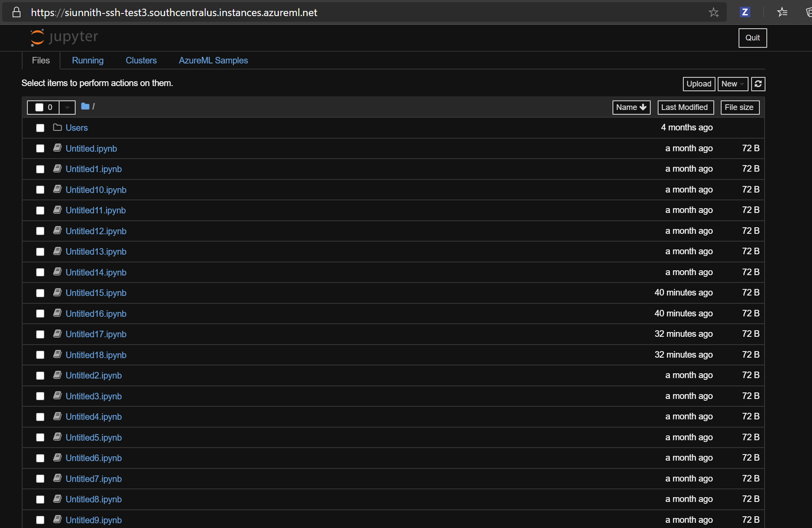The width and height of the screenshot is (812, 528).
Task: Check the checkbox for Untitled5.ipynb
Action: 40,438
